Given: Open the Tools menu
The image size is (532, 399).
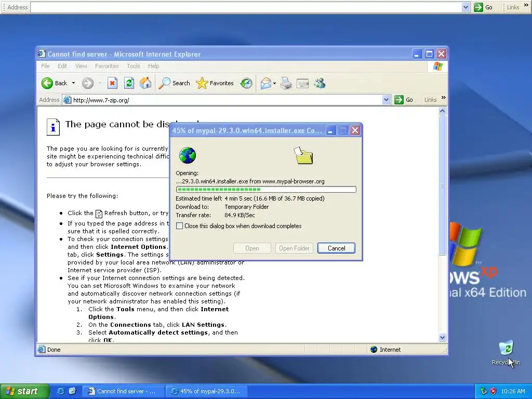Looking at the screenshot, I should point(134,66).
